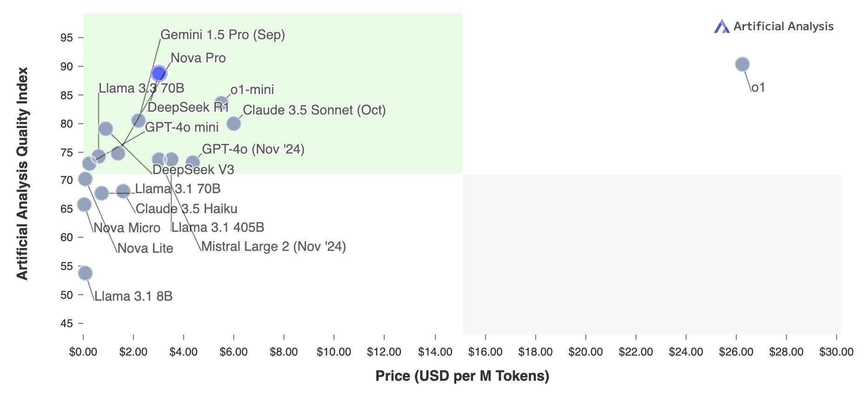This screenshot has height=404, width=868.
Task: Click the Nova Pro label text
Action: coord(198,58)
